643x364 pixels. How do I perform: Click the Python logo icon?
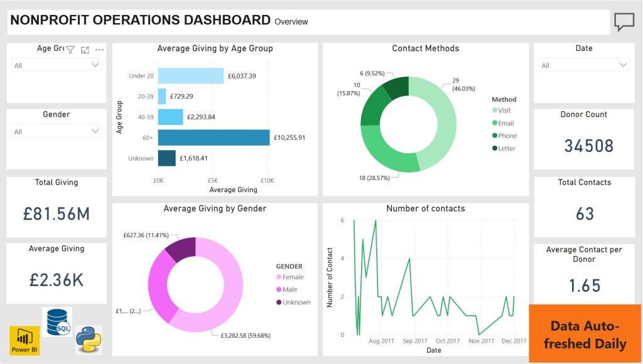click(x=89, y=340)
